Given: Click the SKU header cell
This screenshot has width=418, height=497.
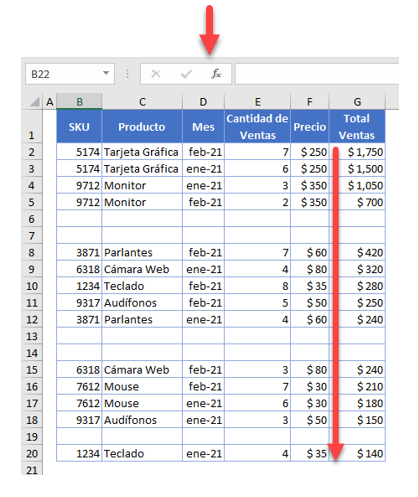Looking at the screenshot, I should [79, 127].
